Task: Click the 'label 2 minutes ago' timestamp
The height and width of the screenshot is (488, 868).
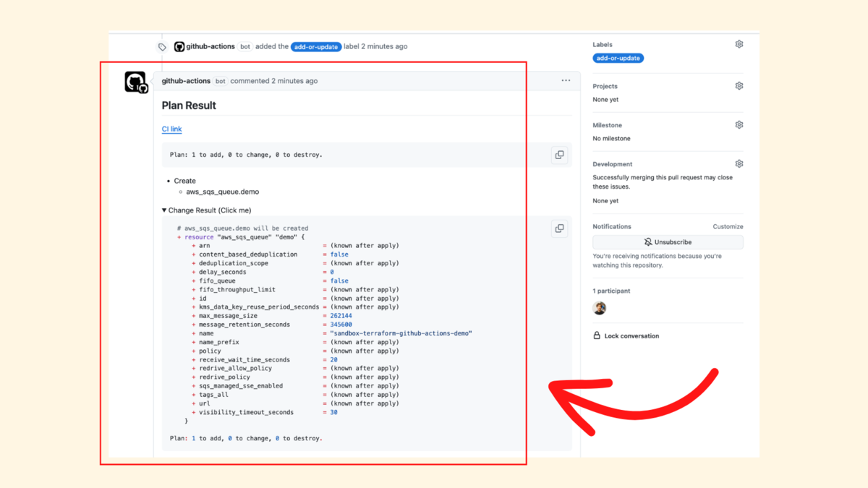Action: 375,46
